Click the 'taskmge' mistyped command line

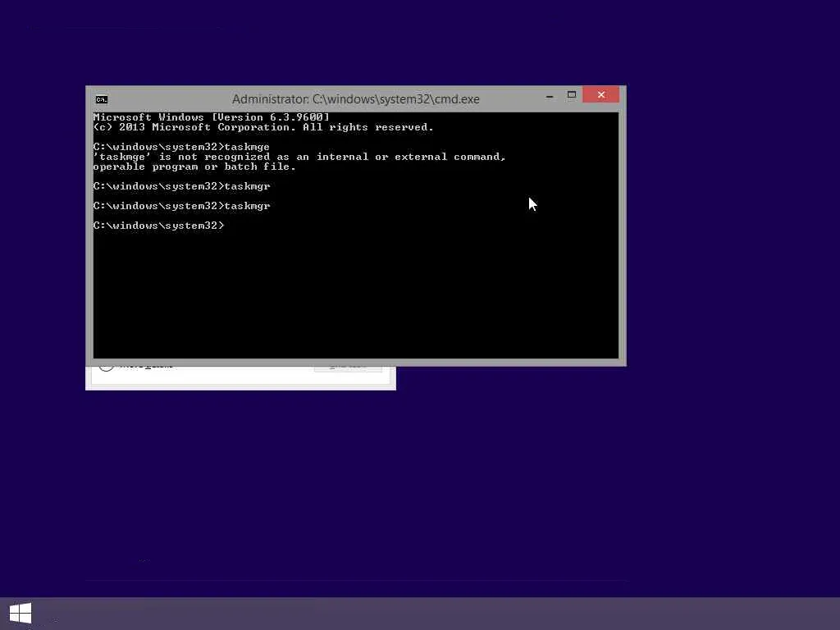(x=181, y=147)
